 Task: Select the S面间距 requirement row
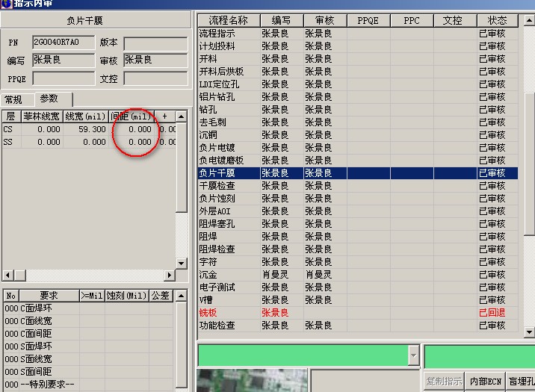coord(89,372)
